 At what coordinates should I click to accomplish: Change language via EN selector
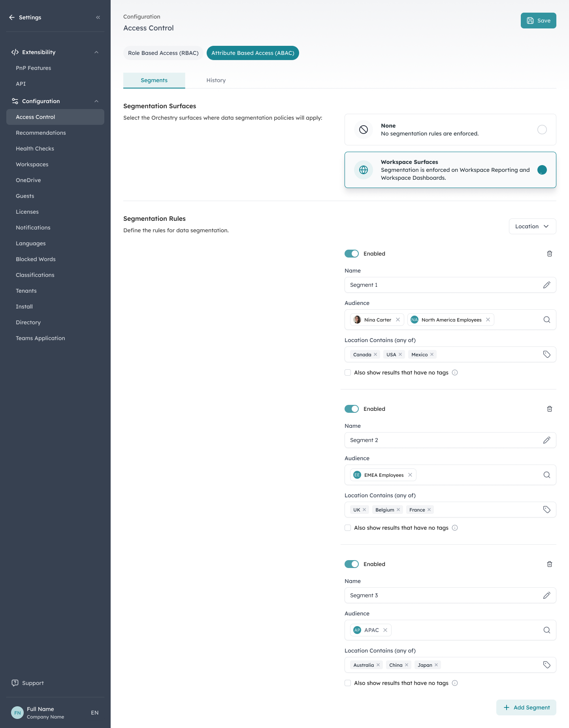click(x=95, y=713)
